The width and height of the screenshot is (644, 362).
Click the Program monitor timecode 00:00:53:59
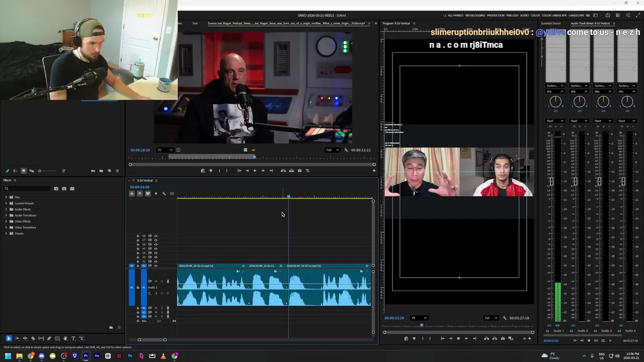click(394, 318)
